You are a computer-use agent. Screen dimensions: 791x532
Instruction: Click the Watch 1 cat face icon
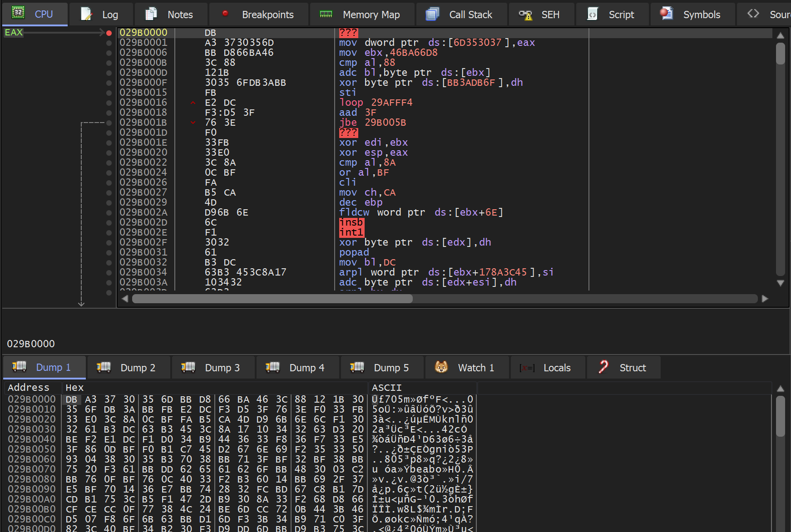(441, 367)
